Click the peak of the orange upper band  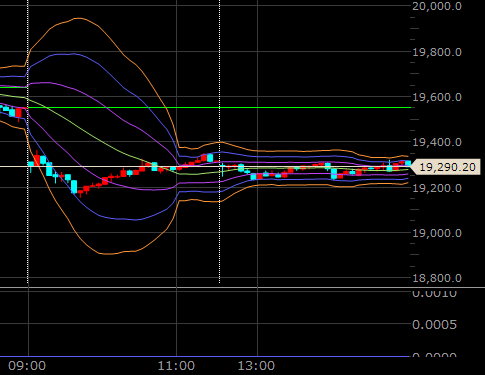point(79,19)
